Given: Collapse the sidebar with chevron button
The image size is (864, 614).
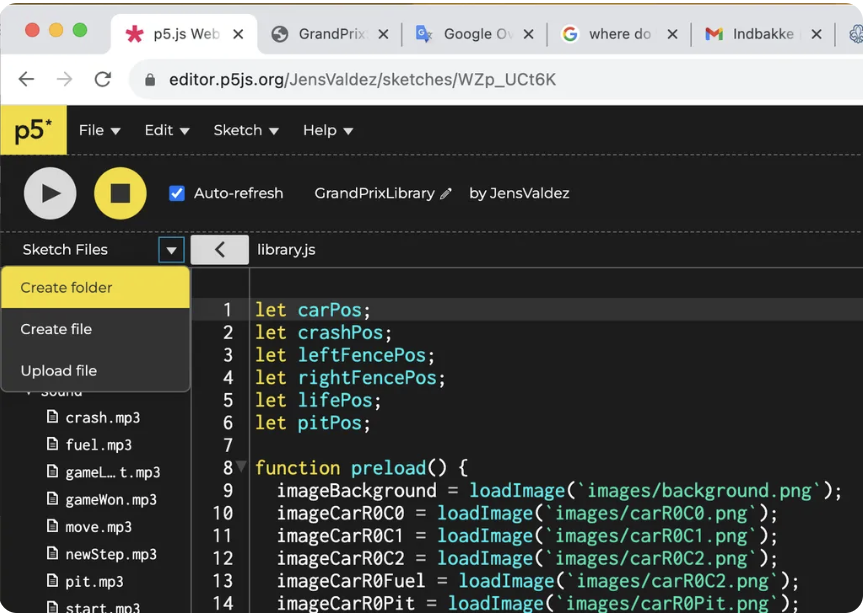Looking at the screenshot, I should (219, 250).
